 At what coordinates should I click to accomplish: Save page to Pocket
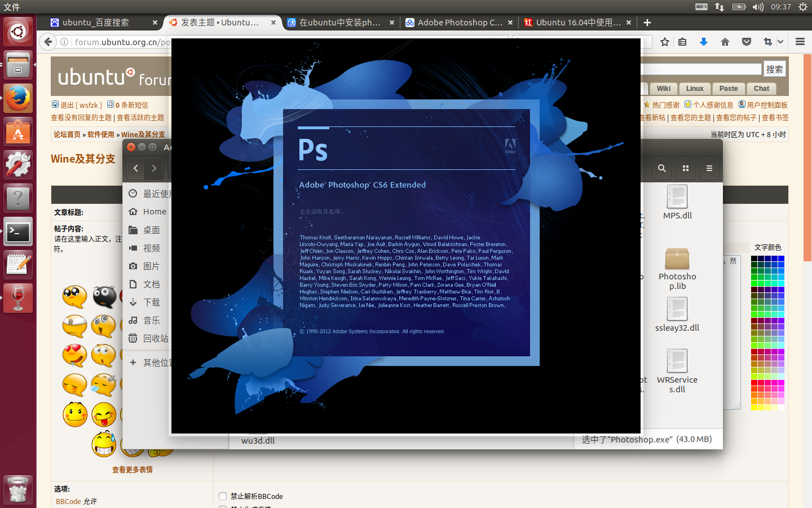(x=747, y=42)
